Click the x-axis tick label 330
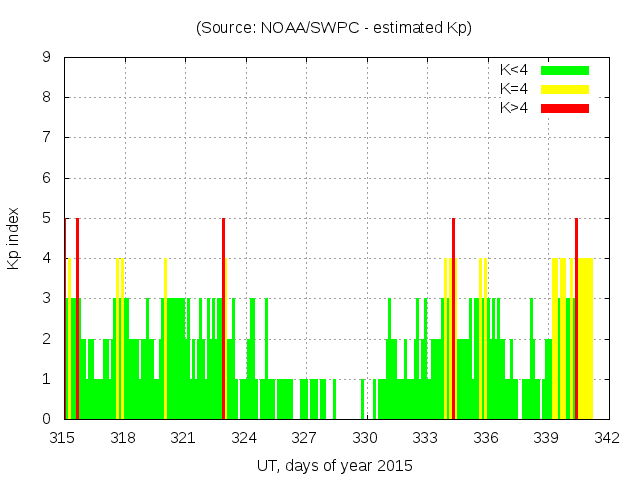This screenshot has width=640, height=480. click(365, 438)
